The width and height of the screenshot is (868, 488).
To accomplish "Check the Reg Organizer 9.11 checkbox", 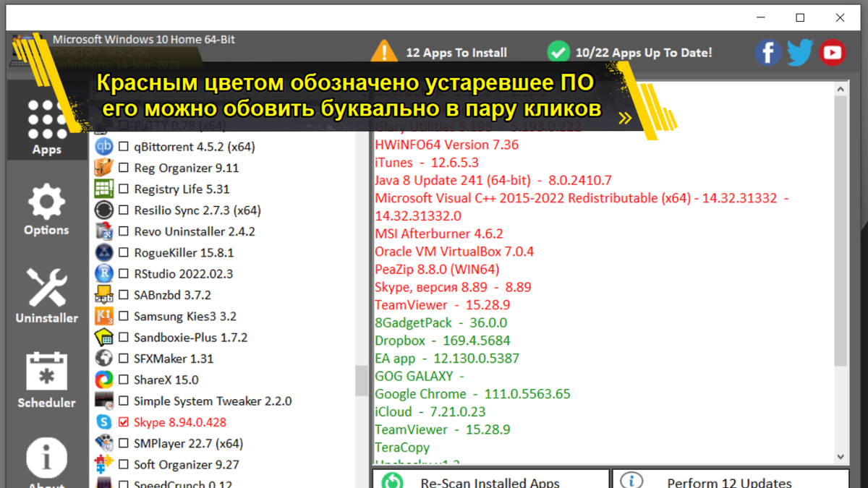I will [x=124, y=168].
